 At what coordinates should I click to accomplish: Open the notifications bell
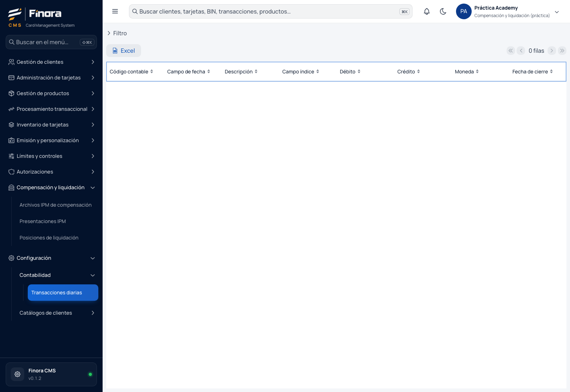(x=427, y=11)
